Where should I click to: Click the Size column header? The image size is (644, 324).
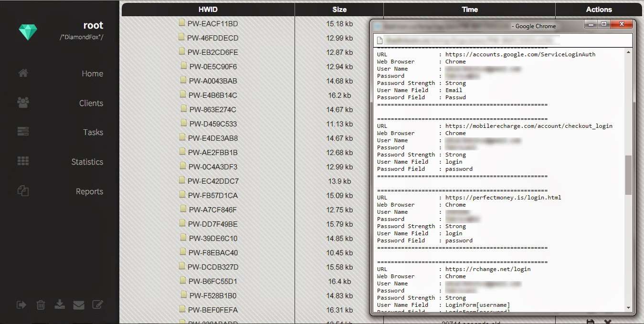(x=339, y=10)
